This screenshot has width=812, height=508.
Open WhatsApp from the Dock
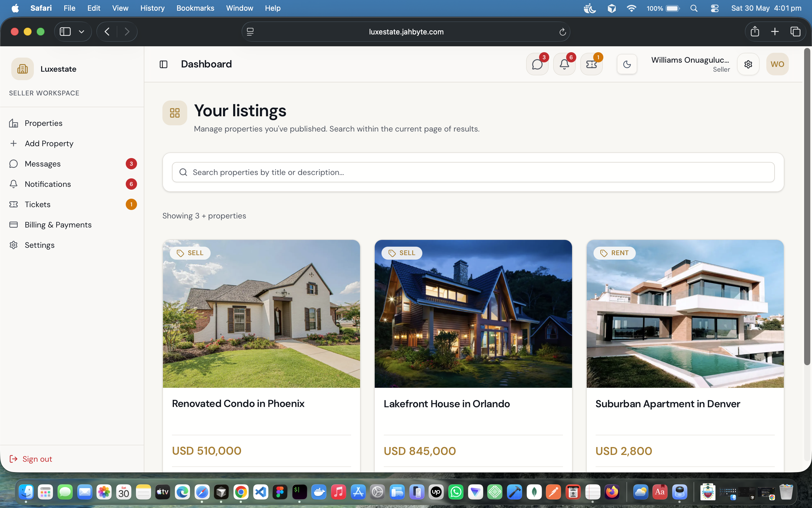(456, 492)
